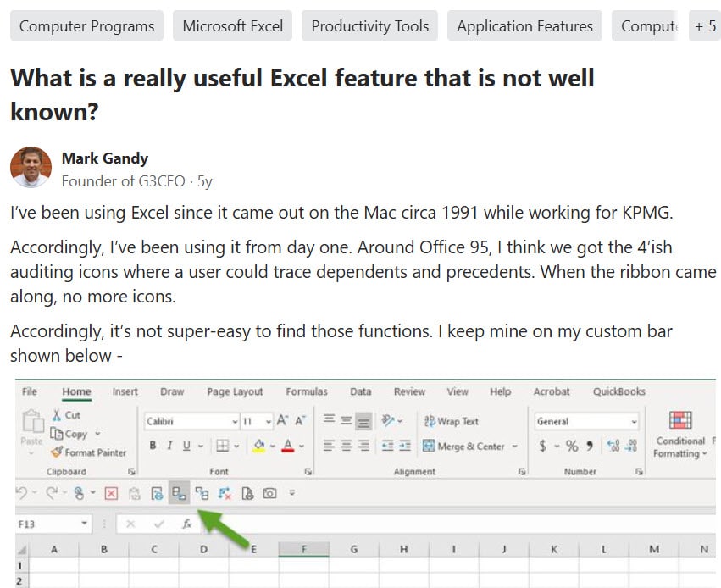This screenshot has height=588, width=721.
Task: Open the Computer Programs topic tag
Action: coord(86,25)
